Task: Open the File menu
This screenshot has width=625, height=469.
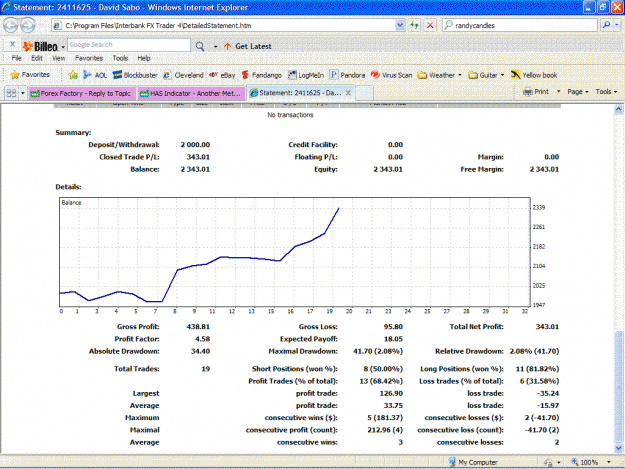Action: pos(16,58)
